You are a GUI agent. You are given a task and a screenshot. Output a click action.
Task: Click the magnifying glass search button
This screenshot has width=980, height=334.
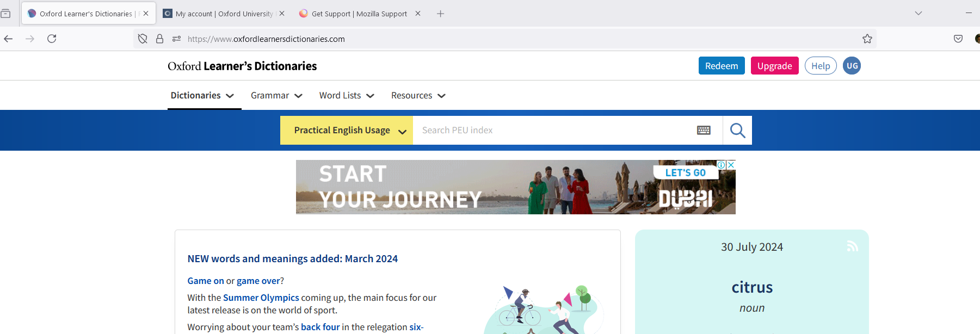pos(737,130)
